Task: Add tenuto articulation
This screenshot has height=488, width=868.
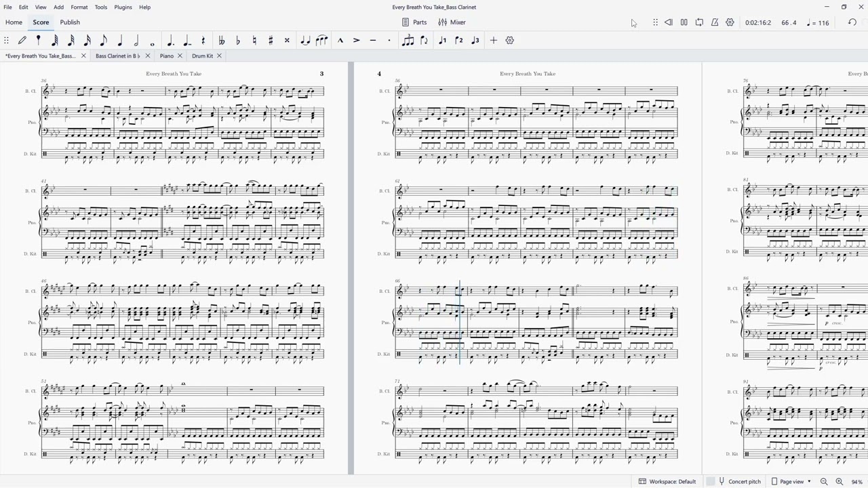Action: [373, 41]
